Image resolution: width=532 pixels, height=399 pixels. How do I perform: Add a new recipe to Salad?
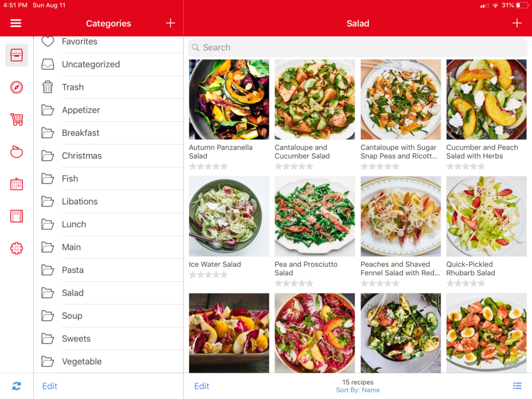coord(516,23)
